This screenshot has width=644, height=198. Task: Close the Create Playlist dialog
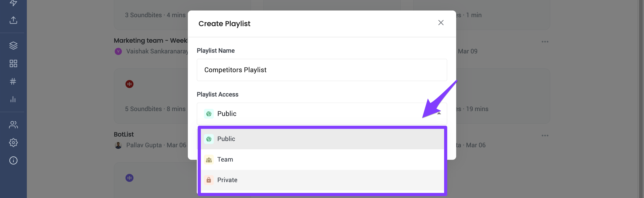[441, 23]
